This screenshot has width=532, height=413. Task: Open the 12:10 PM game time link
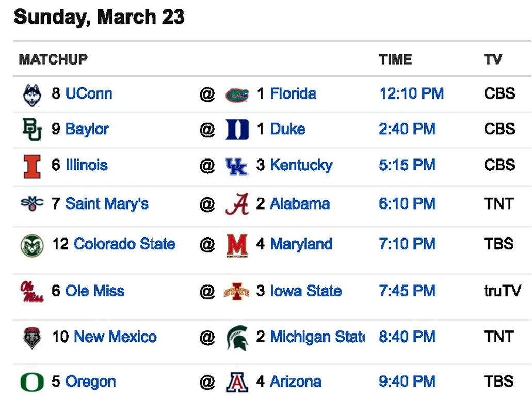coord(411,93)
